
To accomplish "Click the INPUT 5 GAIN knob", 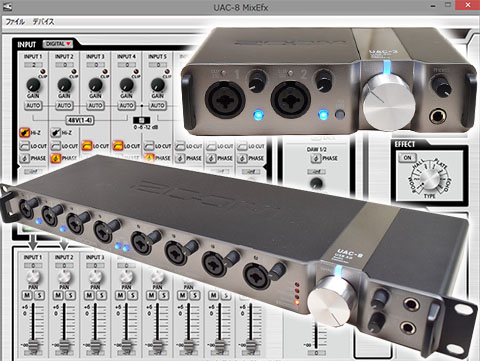I will point(158,85).
